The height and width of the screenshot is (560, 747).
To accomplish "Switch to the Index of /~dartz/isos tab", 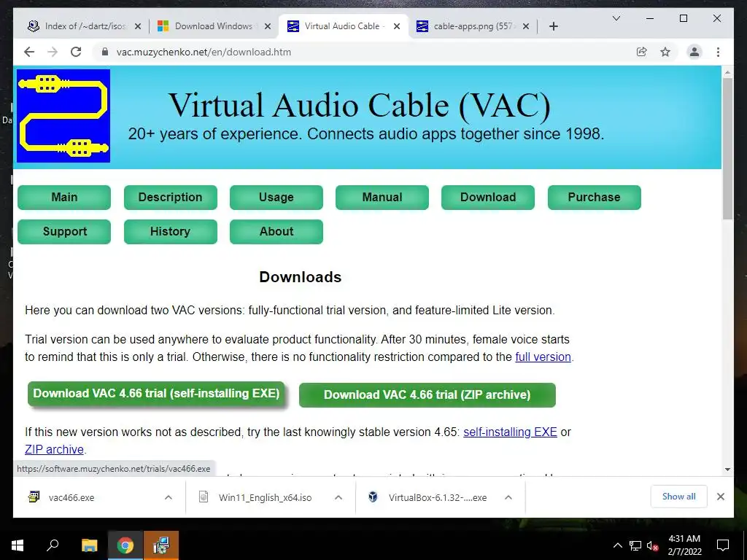I will (85, 26).
